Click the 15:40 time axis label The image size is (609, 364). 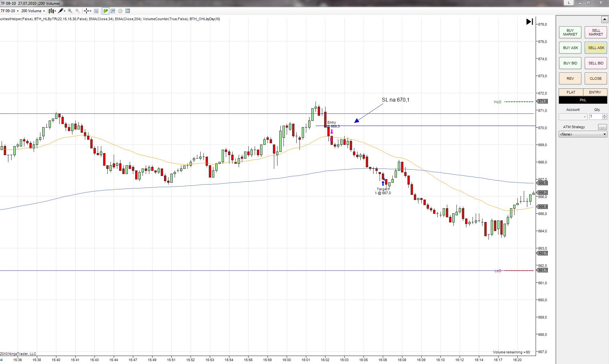[56, 360]
